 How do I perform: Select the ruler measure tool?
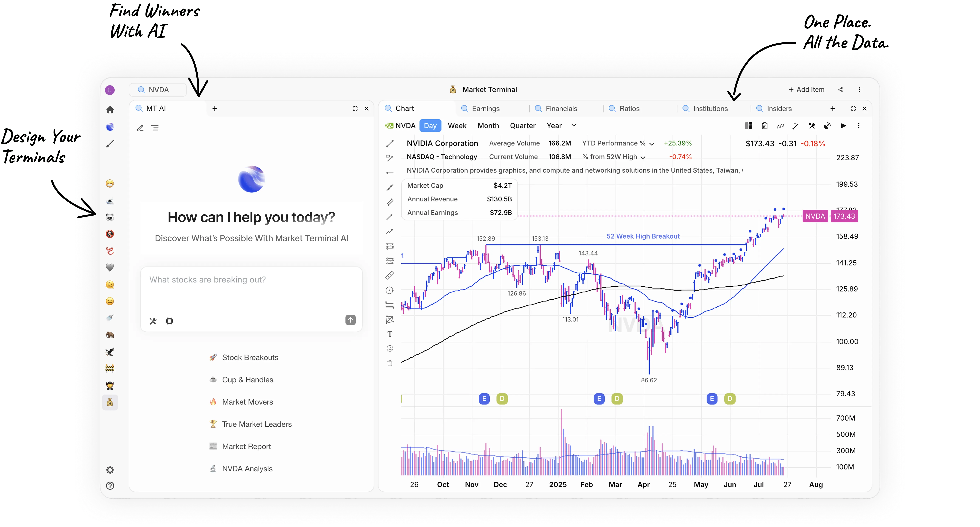(390, 275)
